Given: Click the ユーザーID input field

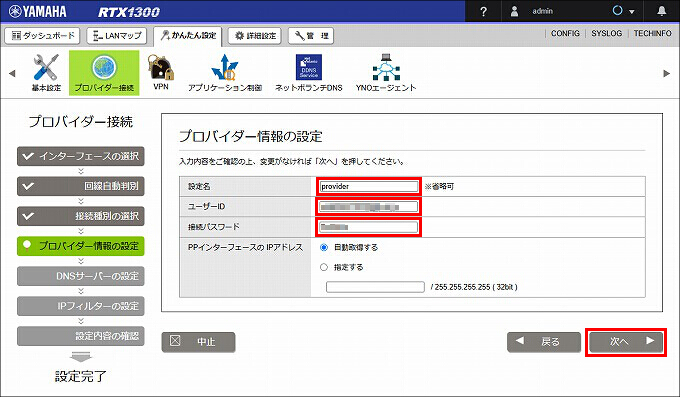Looking at the screenshot, I should 369,207.
